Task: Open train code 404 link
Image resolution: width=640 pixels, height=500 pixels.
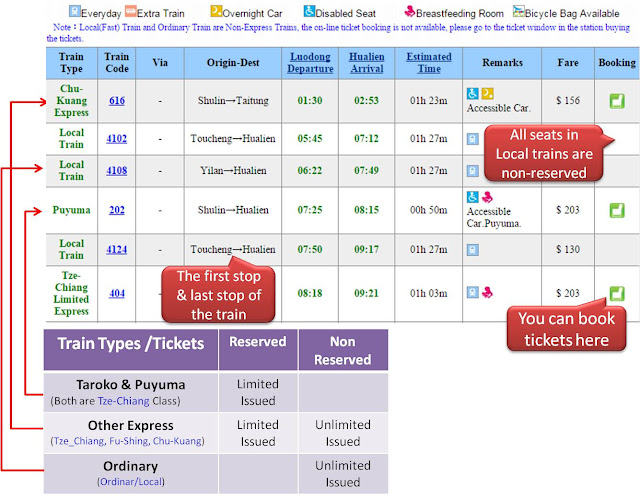Action: click(117, 293)
